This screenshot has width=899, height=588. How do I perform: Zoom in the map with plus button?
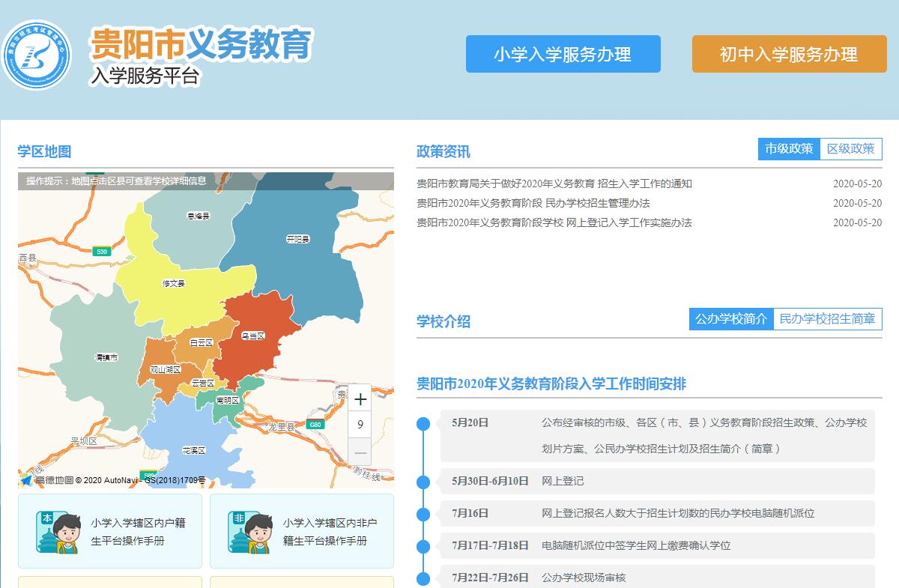[x=360, y=399]
